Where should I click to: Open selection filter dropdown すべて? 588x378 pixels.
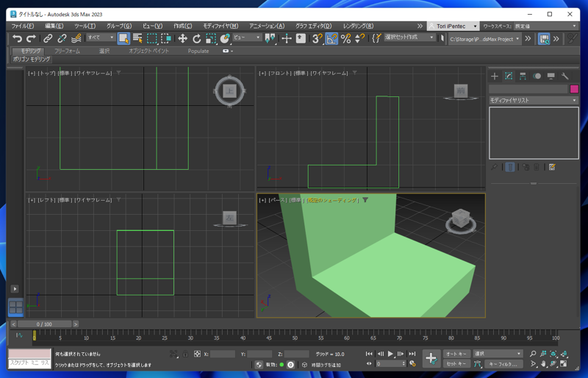(101, 38)
